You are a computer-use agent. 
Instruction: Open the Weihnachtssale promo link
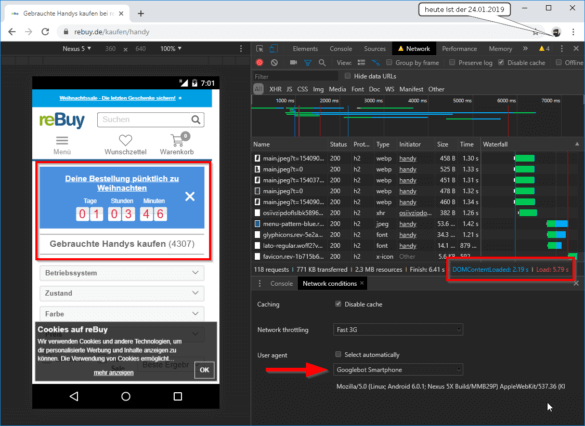118,98
